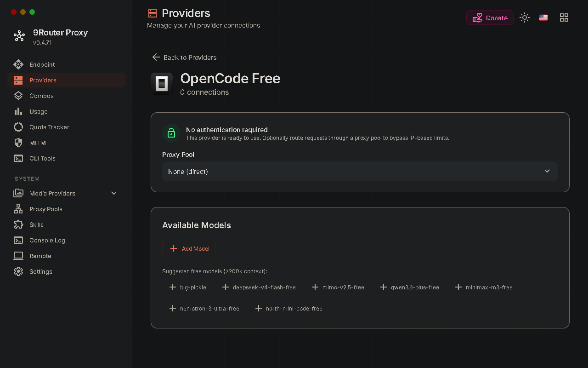Open CLI Tools from sidebar
The image size is (588, 368).
66,158
